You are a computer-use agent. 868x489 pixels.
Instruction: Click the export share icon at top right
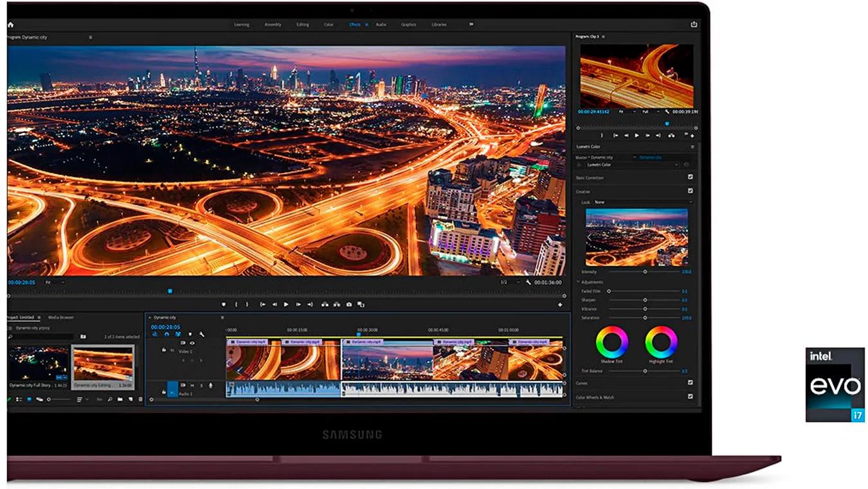pos(694,24)
